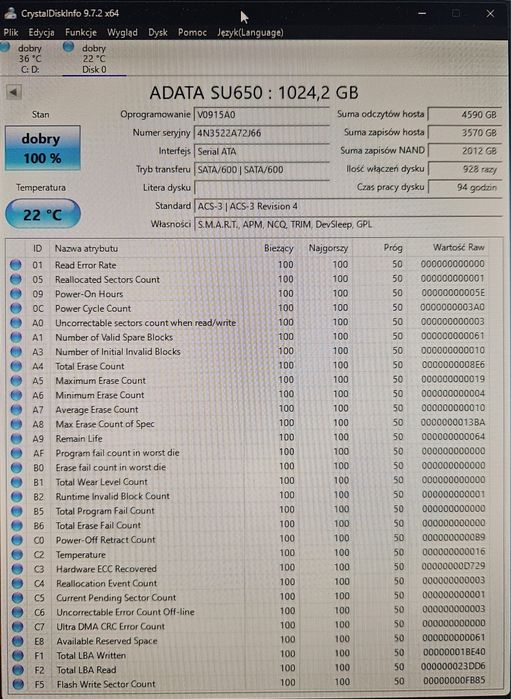The image size is (511, 699).
Task: Click the status icon for Total LBA Read
Action: pyautogui.click(x=18, y=670)
